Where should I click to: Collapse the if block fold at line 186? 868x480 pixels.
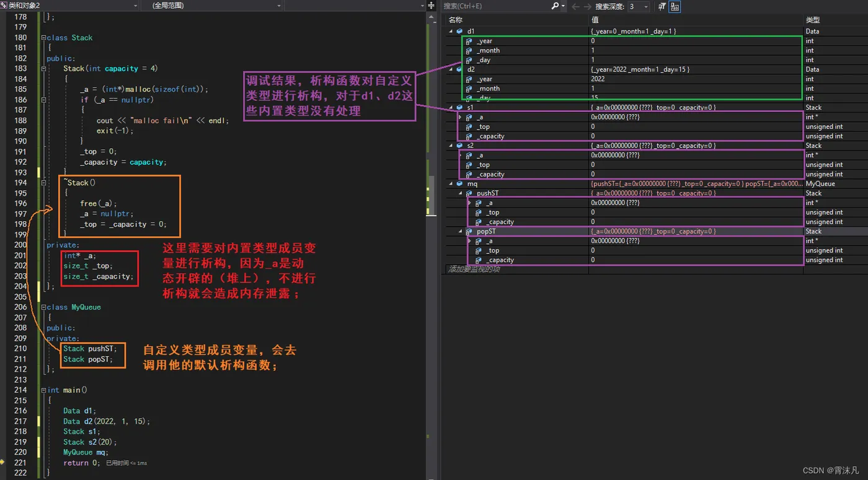[43, 100]
